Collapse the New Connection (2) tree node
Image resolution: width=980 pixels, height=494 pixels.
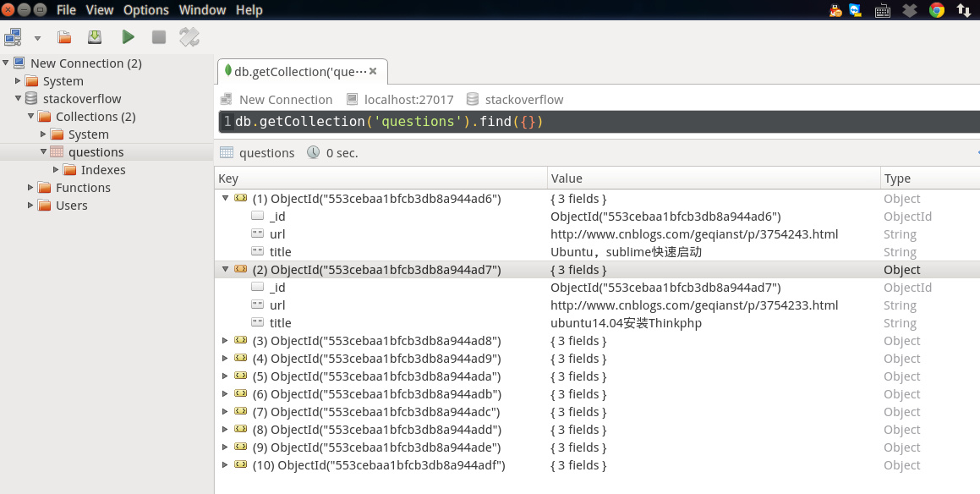pyautogui.click(x=6, y=63)
